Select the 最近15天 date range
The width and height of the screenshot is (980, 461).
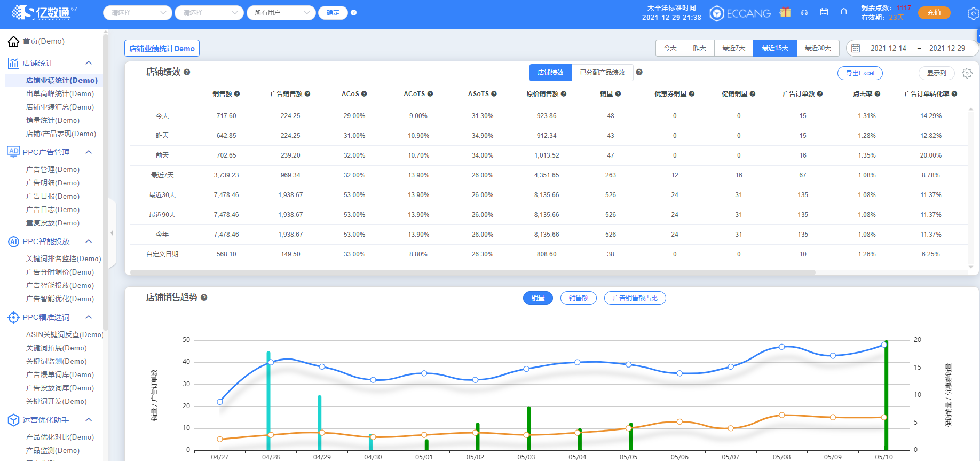tap(775, 48)
